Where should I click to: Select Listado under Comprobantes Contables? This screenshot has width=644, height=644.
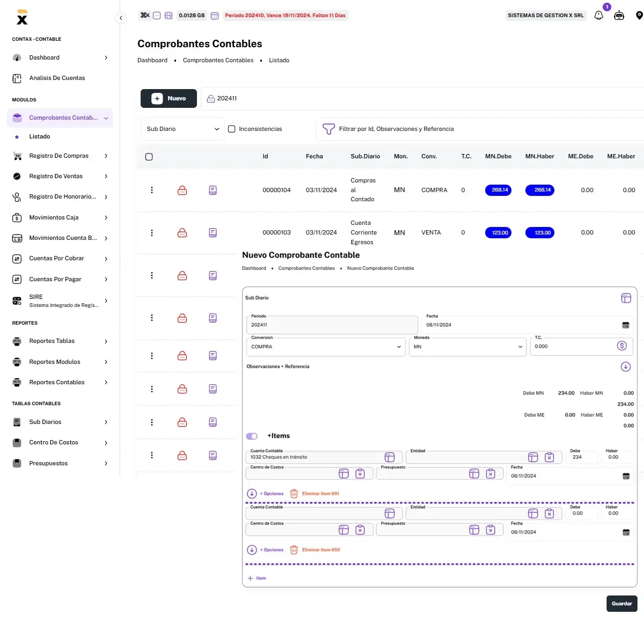[39, 136]
